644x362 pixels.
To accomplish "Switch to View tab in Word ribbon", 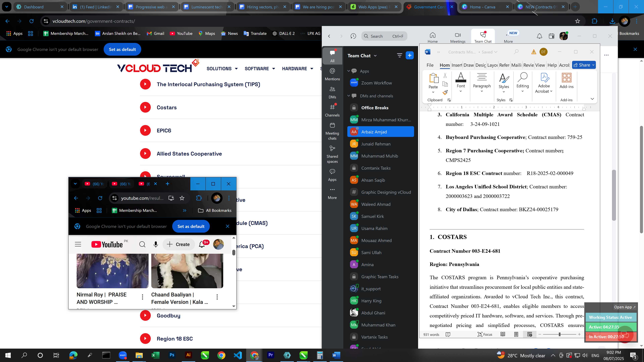I will coord(540,65).
